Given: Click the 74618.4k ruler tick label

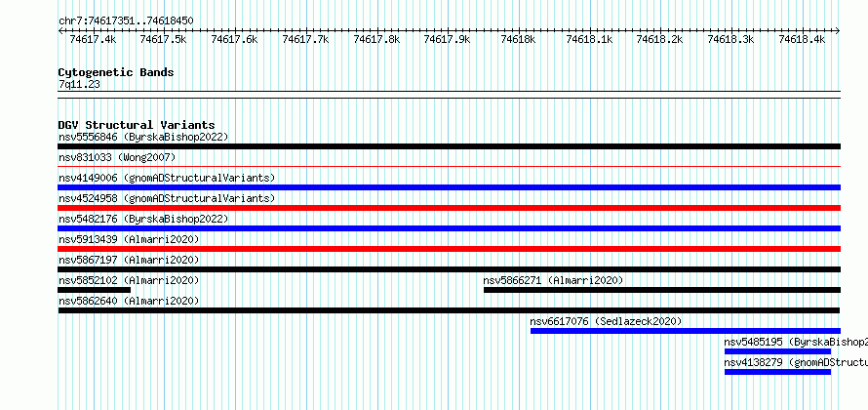Looking at the screenshot, I should (x=802, y=39).
